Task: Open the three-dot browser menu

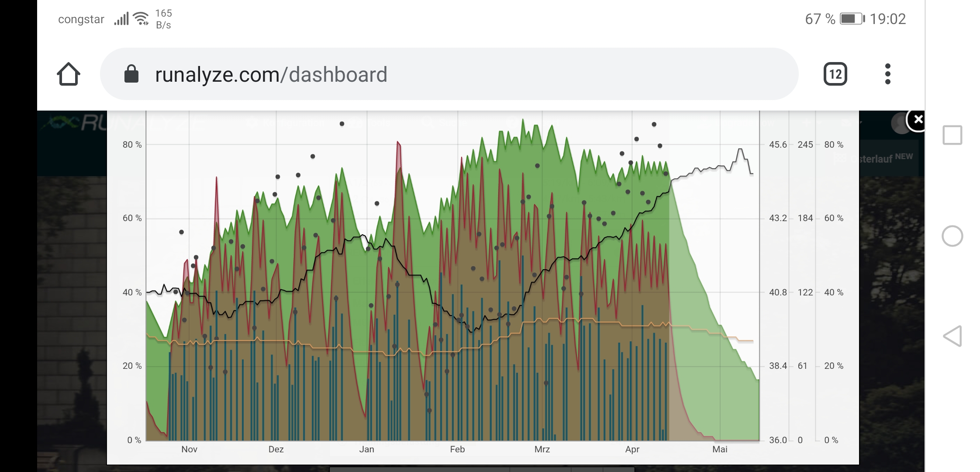Action: pos(887,74)
